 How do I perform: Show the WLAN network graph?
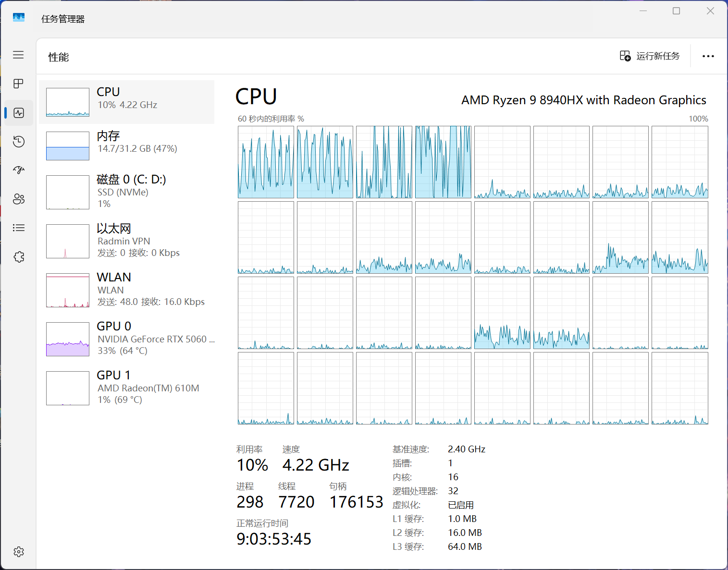(x=127, y=290)
